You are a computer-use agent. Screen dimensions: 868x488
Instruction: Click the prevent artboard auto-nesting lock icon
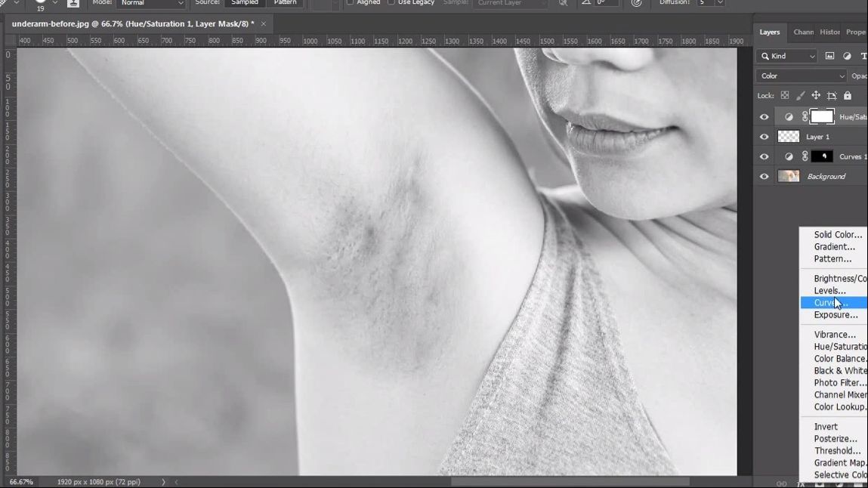point(832,96)
